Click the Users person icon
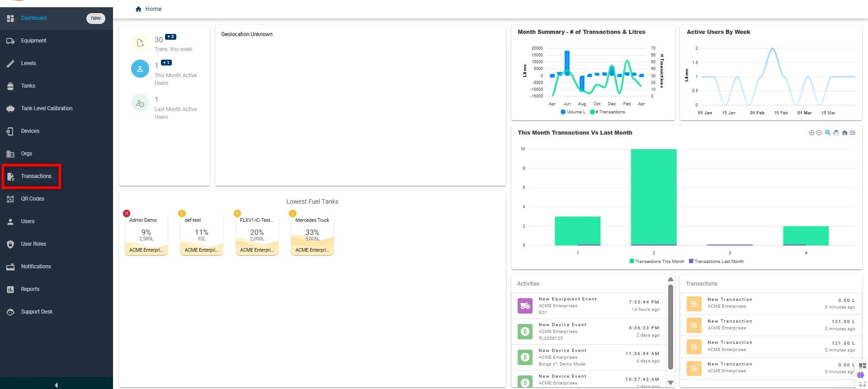The width and height of the screenshot is (868, 389). point(10,222)
